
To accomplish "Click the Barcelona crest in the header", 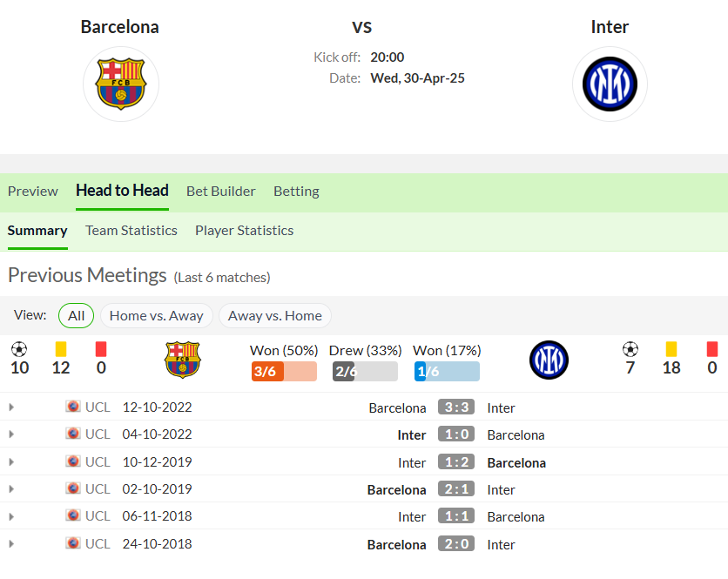I will click(x=121, y=84).
